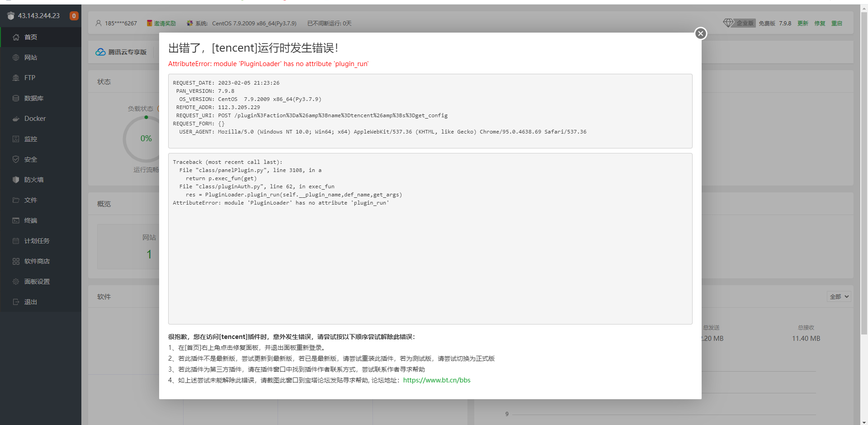Click the 企业版 badge
Screen dimensions: 868x425
point(745,23)
